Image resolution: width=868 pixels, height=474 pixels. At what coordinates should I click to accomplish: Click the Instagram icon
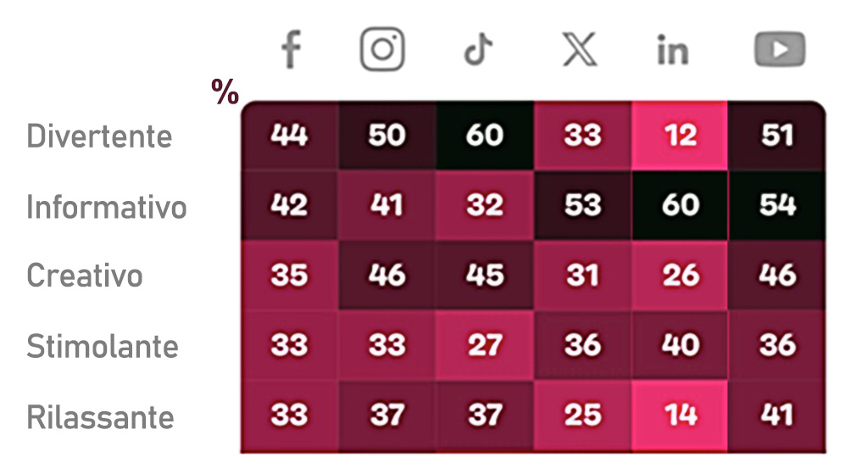click(x=382, y=49)
